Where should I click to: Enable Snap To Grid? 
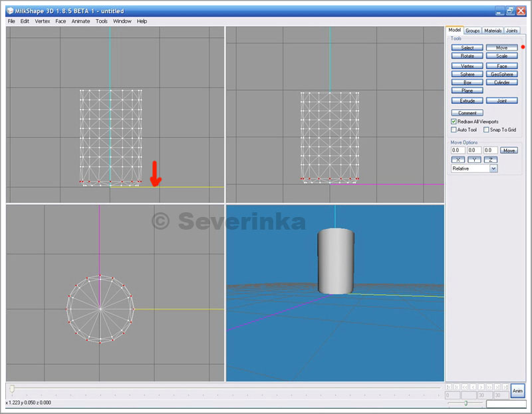pos(487,130)
